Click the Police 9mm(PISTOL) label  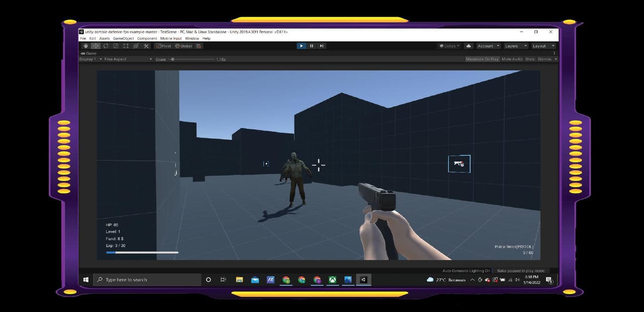click(513, 247)
